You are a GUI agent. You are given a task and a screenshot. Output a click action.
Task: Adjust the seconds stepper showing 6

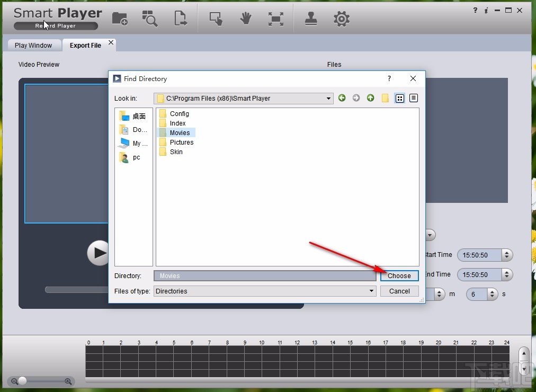(492, 294)
